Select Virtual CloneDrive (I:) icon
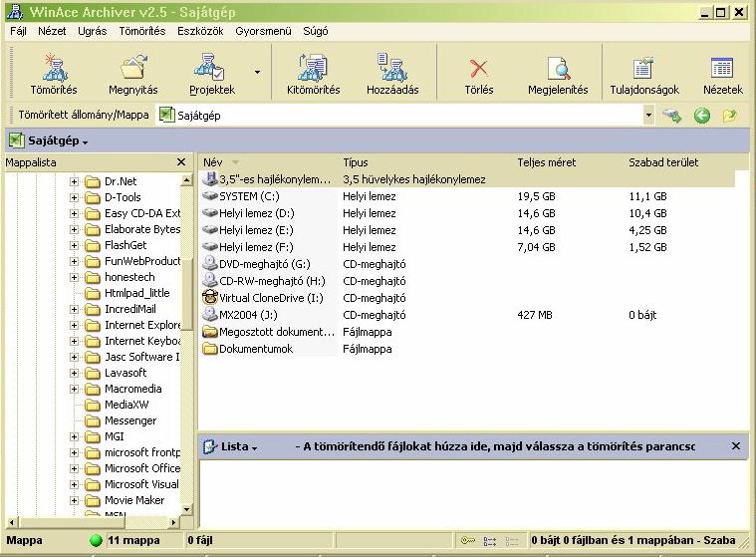 (210, 297)
